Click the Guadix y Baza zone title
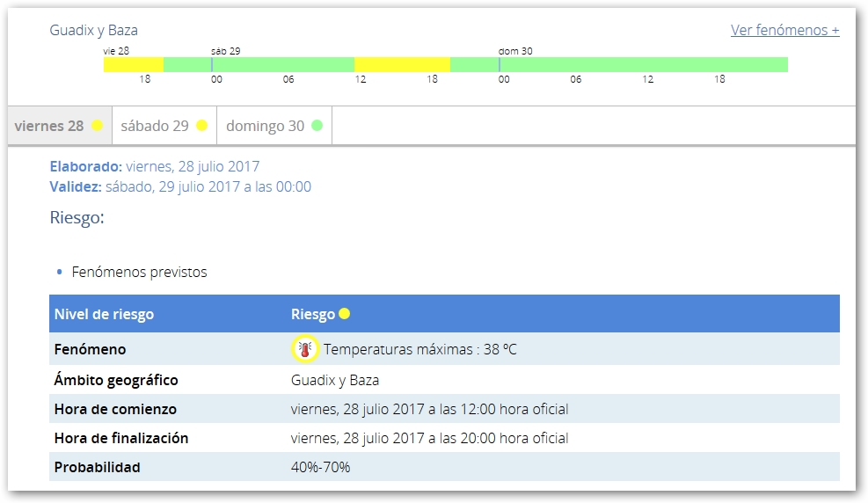Image resolution: width=868 pixels, height=503 pixels. click(x=93, y=30)
